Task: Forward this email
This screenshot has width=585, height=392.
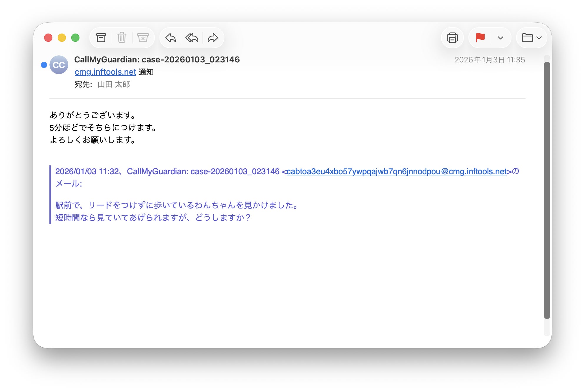Action: (213, 38)
